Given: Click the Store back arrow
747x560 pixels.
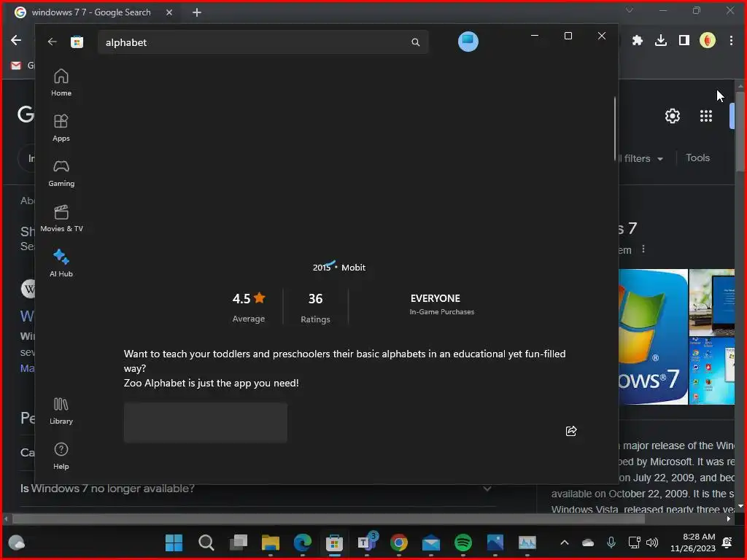Looking at the screenshot, I should (x=52, y=42).
